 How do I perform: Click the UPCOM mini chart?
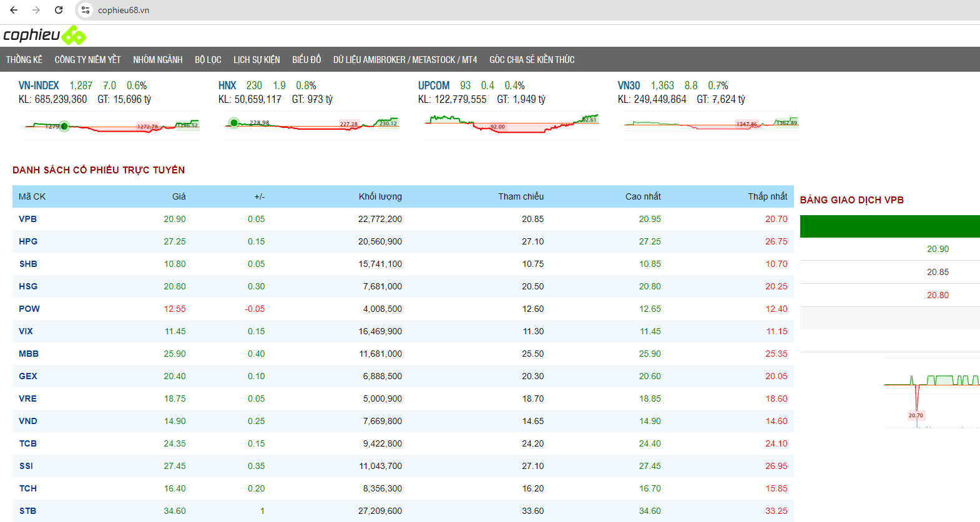[512, 125]
